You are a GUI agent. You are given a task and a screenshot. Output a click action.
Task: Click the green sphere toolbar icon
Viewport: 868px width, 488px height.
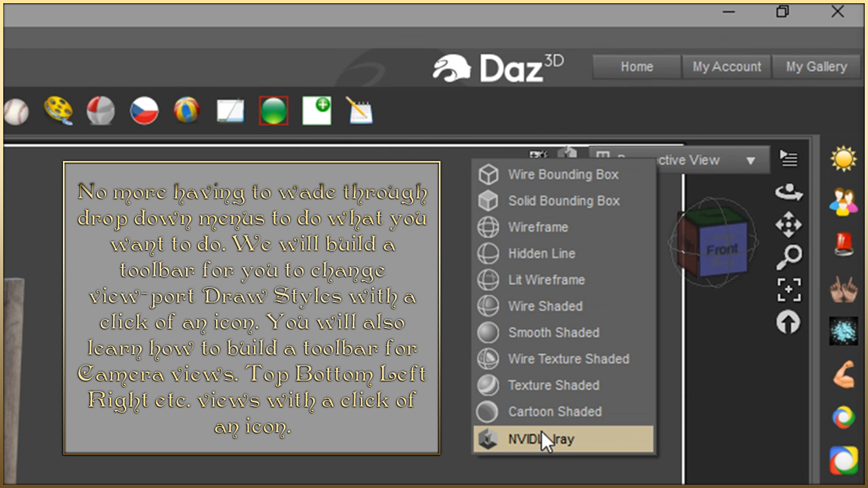point(273,111)
